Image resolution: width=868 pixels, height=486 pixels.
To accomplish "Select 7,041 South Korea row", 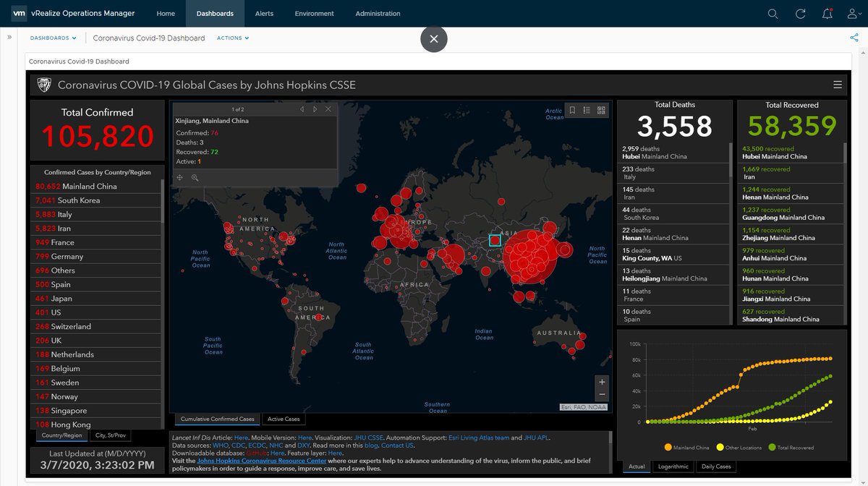I will (x=96, y=200).
